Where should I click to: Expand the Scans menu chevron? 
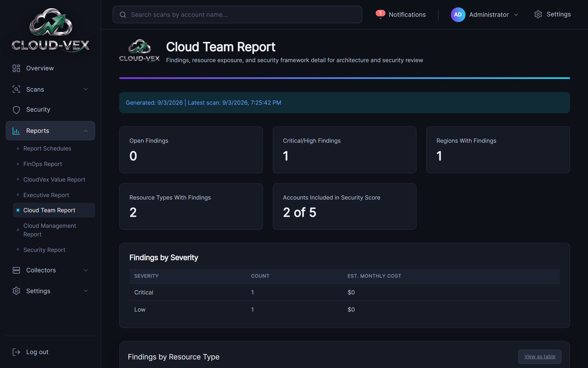tap(86, 89)
